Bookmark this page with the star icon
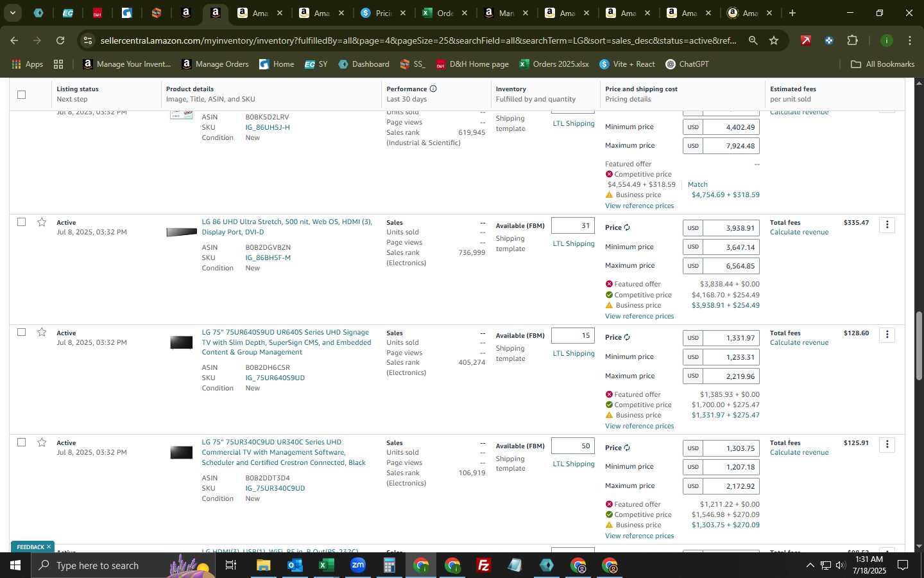The height and width of the screenshot is (578, 924). (x=774, y=40)
